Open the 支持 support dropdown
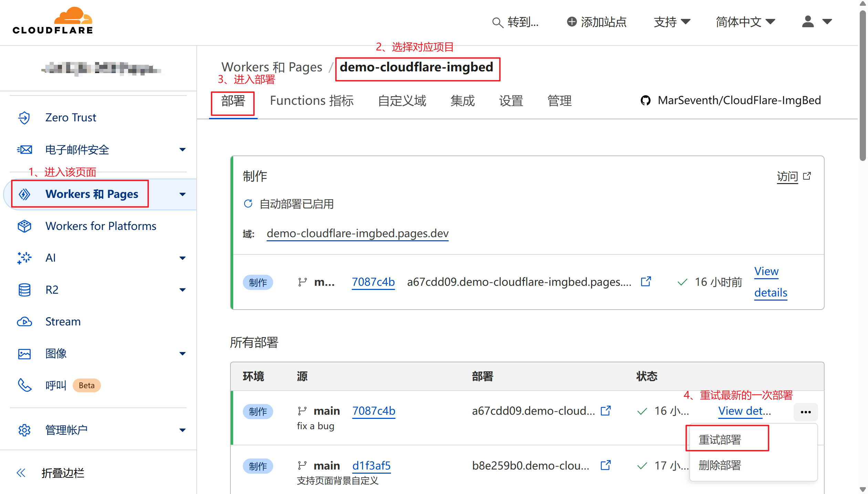 coord(672,22)
